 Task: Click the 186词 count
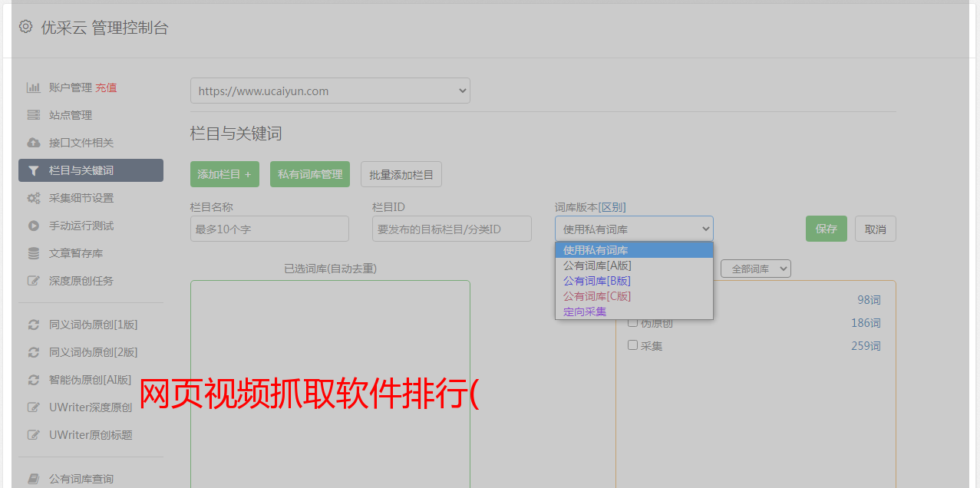tap(866, 323)
